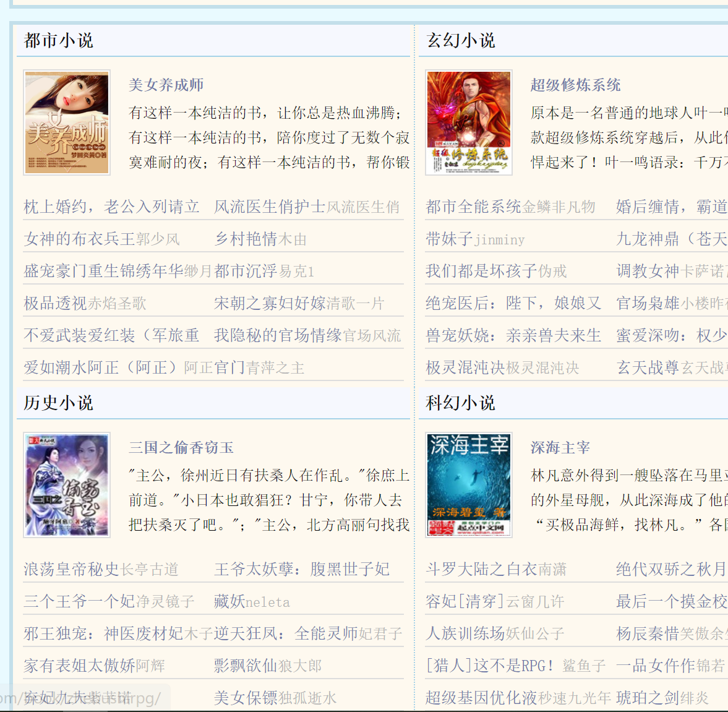Open novel 枕上婚约，老公入列请立
This screenshot has width=728, height=712.
click(111, 207)
